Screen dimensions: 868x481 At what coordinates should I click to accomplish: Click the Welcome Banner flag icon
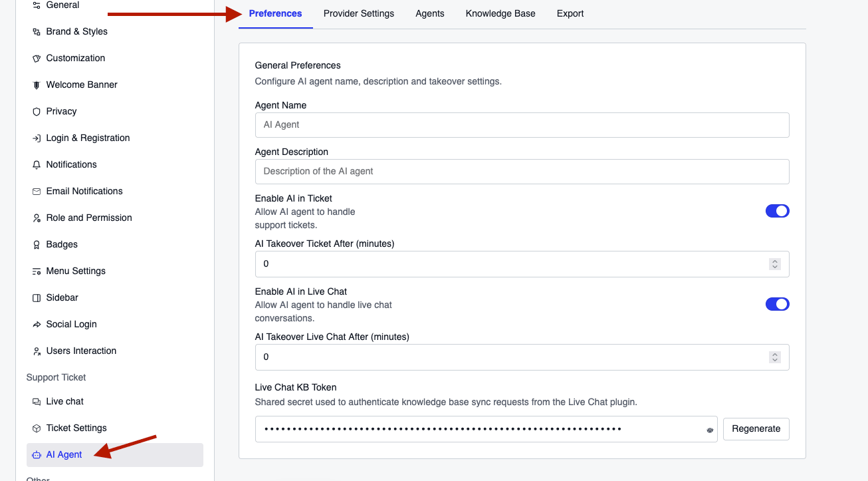37,85
